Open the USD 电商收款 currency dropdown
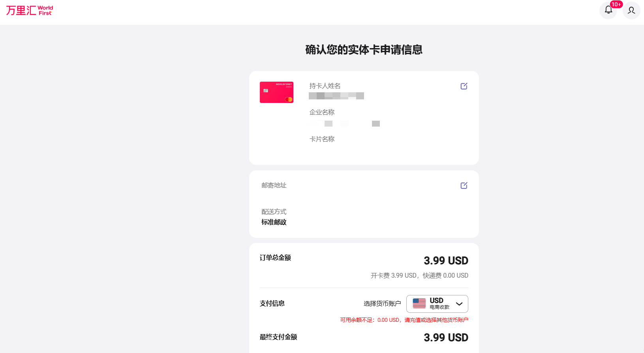 click(x=437, y=304)
